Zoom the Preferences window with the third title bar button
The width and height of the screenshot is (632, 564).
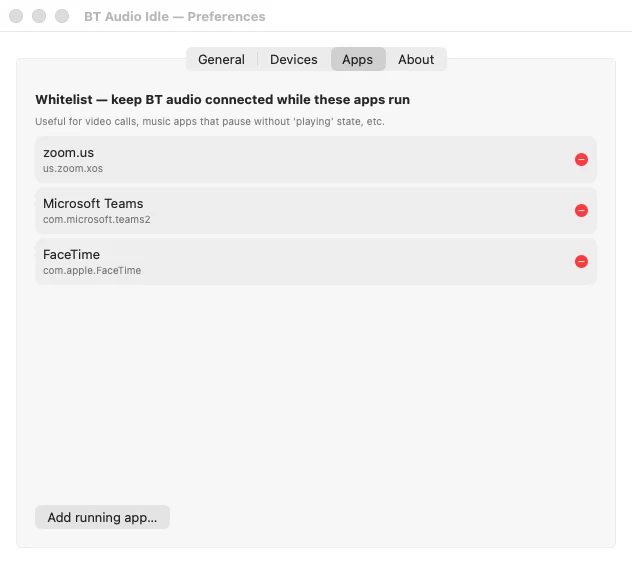(x=62, y=16)
